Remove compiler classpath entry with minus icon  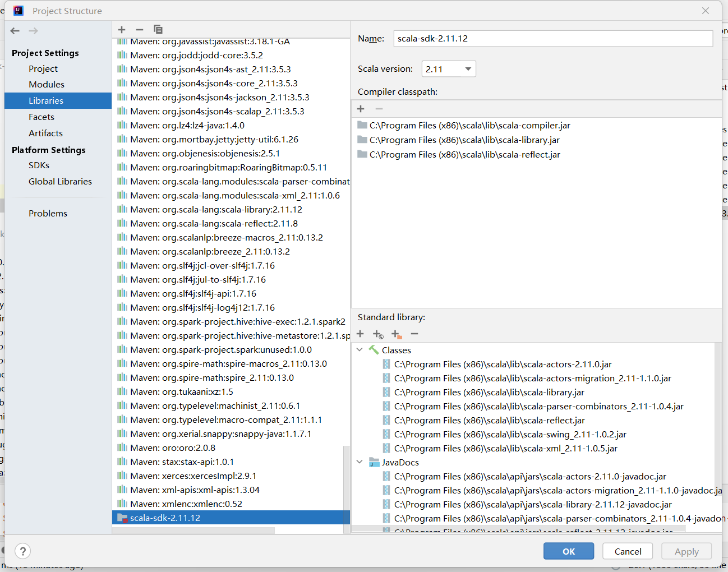click(x=379, y=109)
